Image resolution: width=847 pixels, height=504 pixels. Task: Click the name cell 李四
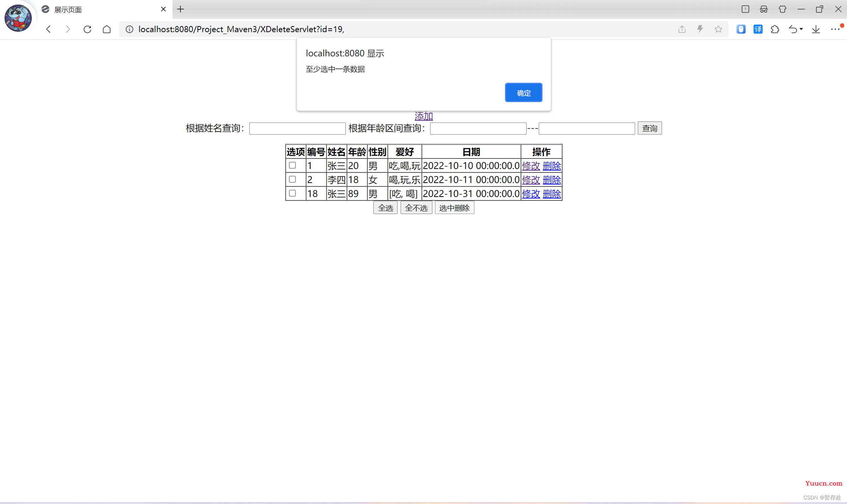tap(337, 180)
